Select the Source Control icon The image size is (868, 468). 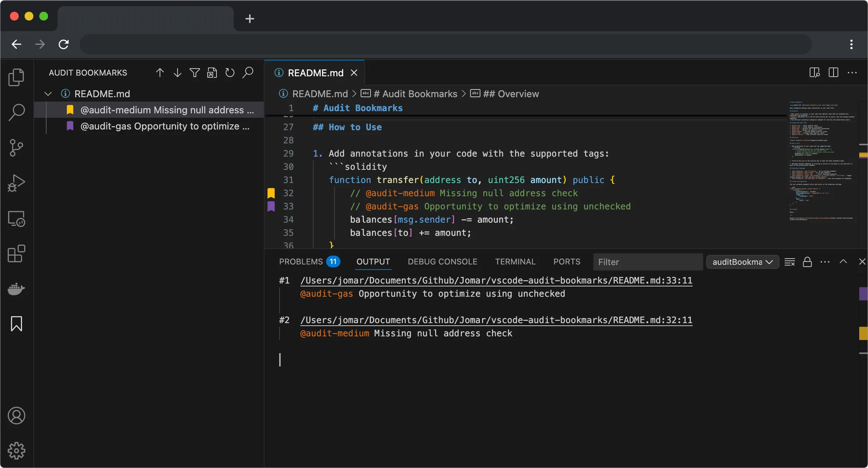[x=16, y=147]
